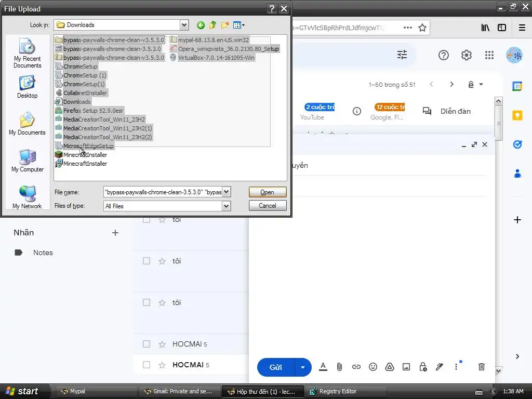The width and height of the screenshot is (532, 399).
Task: Select Opera_winxpvista_36.0.2130.80_Setup file
Action: 224,49
